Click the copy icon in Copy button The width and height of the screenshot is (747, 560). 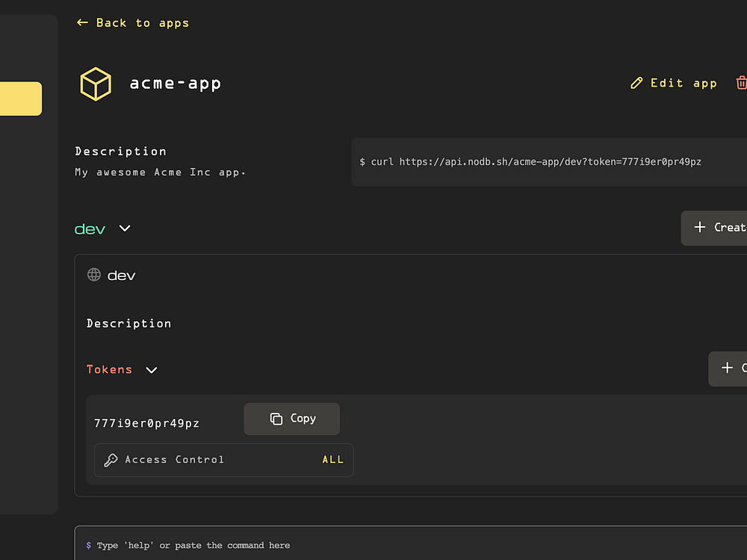(x=276, y=419)
